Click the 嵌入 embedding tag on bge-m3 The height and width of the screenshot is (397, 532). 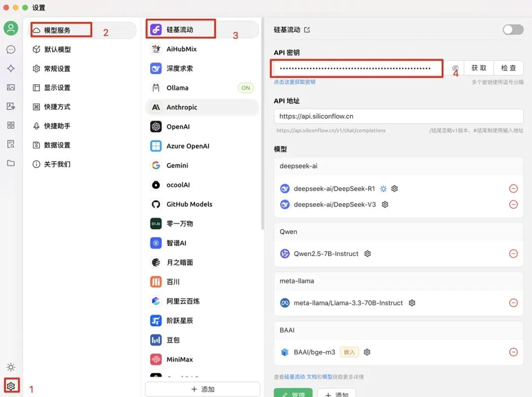pos(349,352)
